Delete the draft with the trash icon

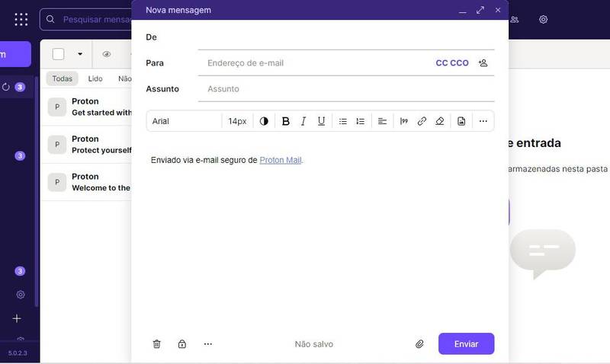tap(157, 343)
